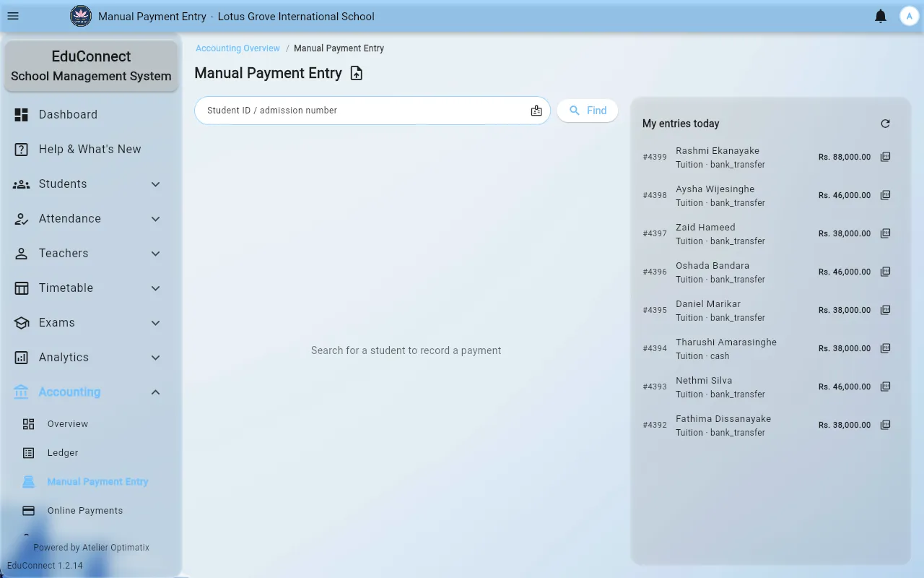The image size is (924, 578).
Task: Select entry #4394 Tharushi Amarasinghe
Action: pyautogui.click(x=767, y=349)
